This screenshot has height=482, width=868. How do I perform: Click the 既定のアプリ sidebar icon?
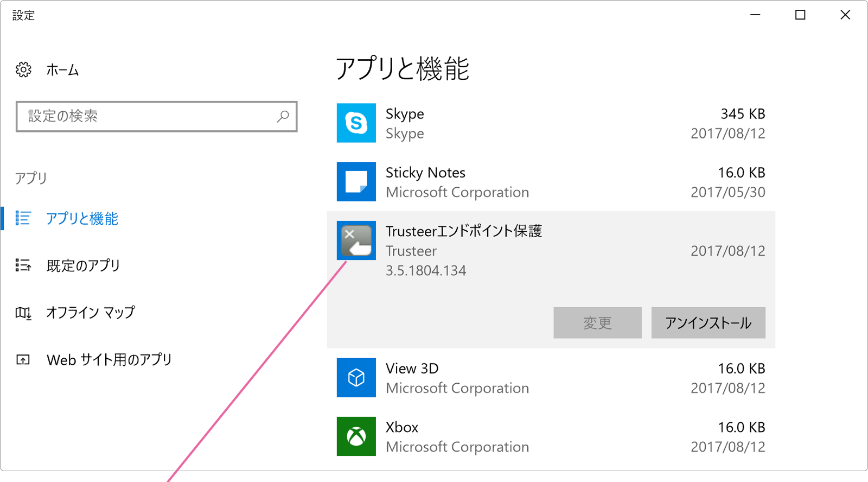coord(23,265)
